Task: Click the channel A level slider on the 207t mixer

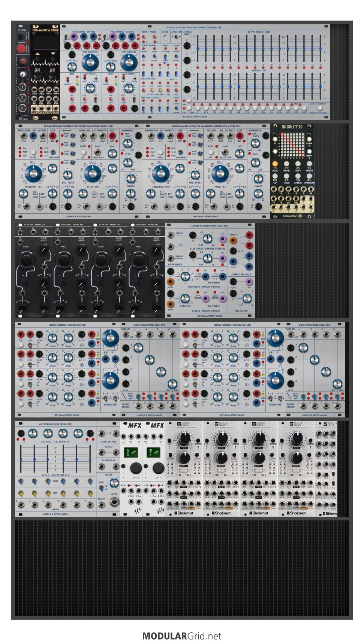Action: (x=21, y=459)
